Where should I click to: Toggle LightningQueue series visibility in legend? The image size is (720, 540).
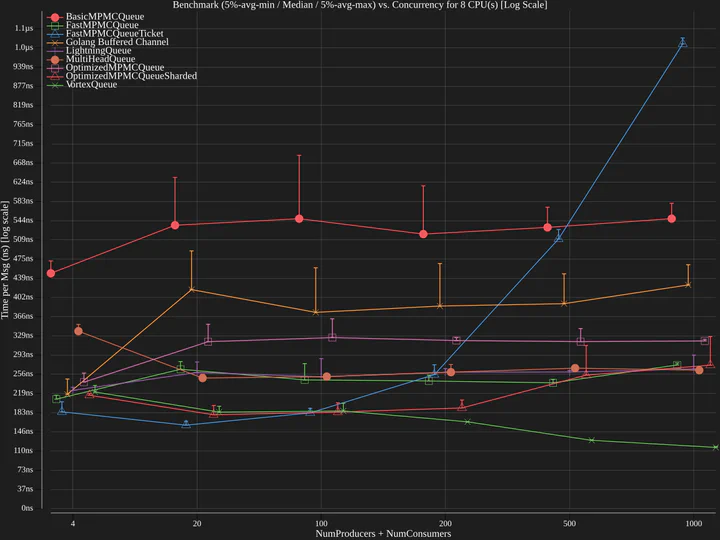pos(98,51)
